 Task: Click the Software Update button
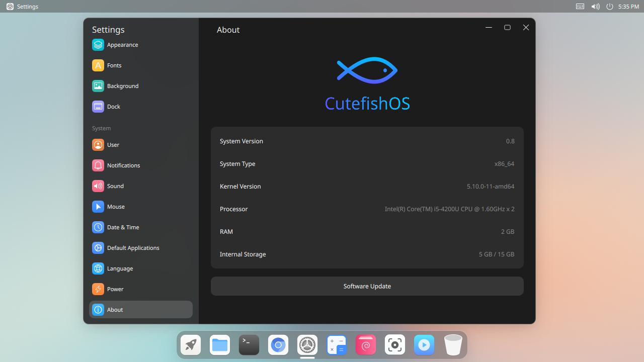[x=367, y=286]
